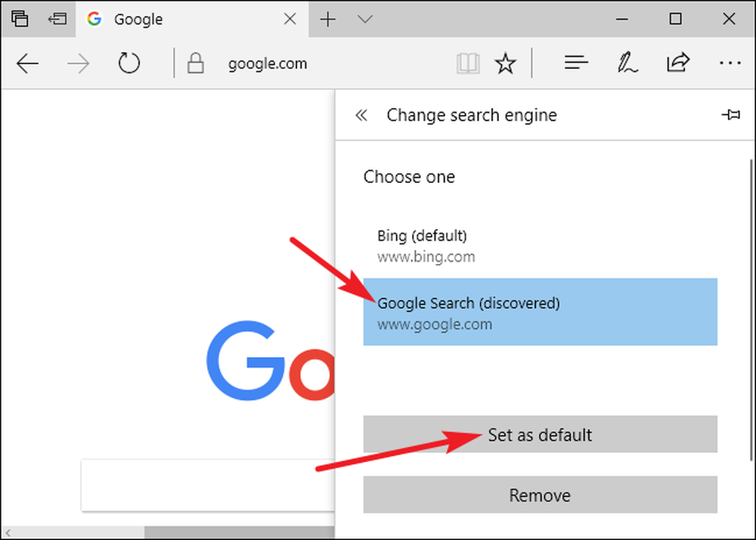Toggle Reading view book icon

point(468,64)
